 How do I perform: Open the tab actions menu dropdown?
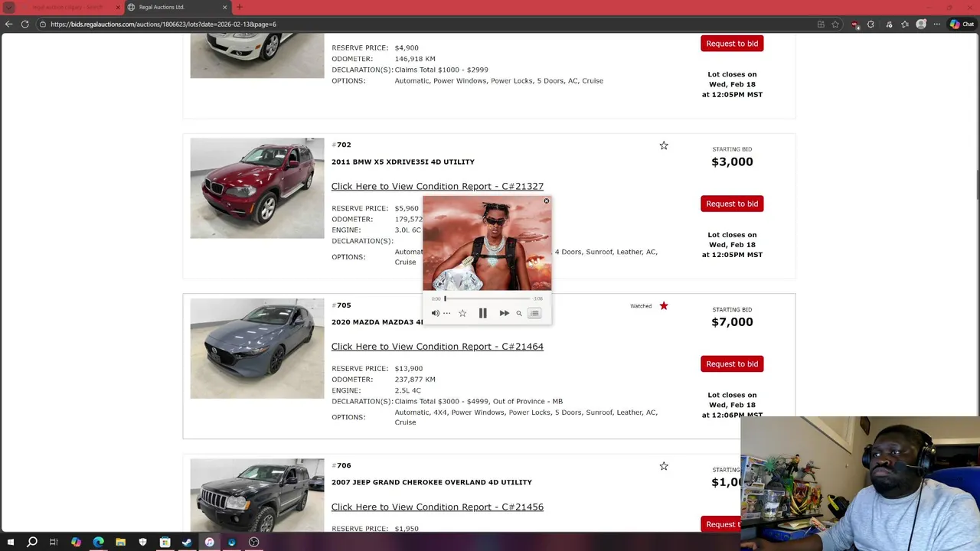(9, 7)
